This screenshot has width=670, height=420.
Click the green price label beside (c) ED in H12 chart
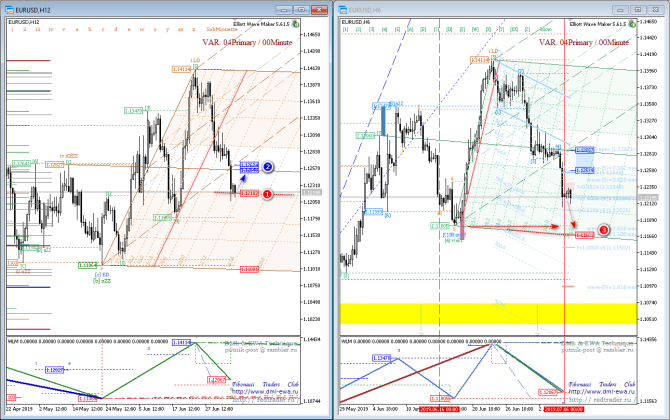click(88, 265)
